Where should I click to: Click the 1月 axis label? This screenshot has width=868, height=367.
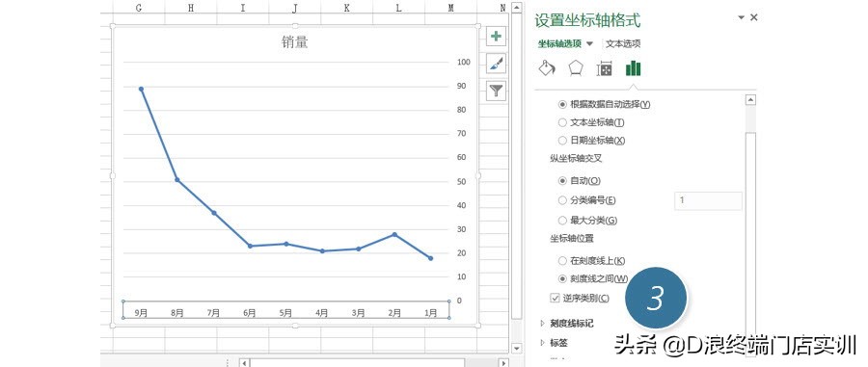pos(431,313)
